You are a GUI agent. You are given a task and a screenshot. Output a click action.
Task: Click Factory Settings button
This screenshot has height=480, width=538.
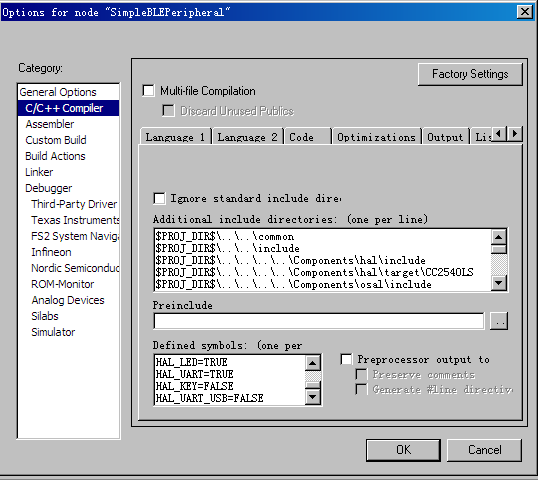pos(470,74)
